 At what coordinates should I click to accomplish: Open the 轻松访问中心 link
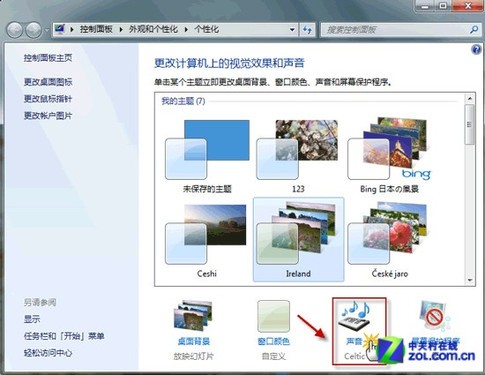48,353
